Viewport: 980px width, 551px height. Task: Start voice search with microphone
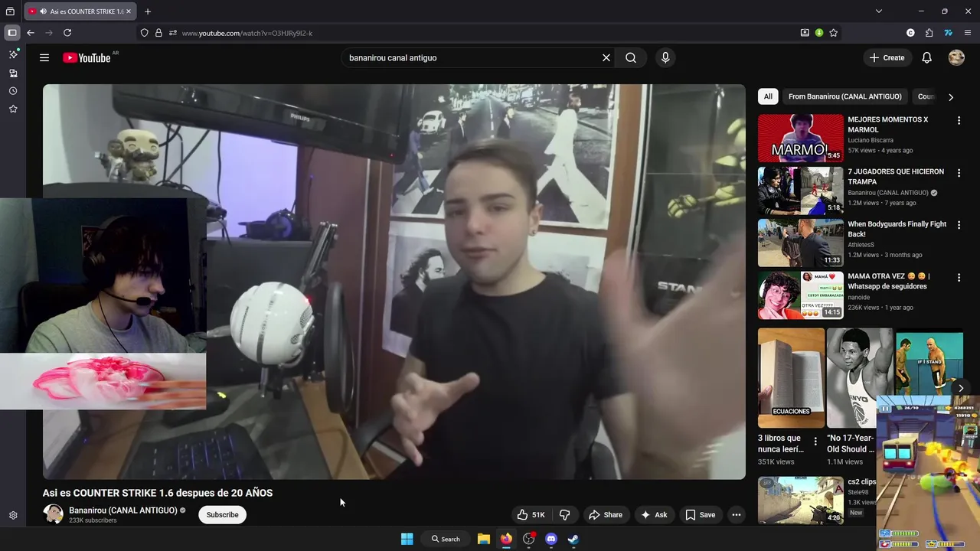tap(665, 57)
